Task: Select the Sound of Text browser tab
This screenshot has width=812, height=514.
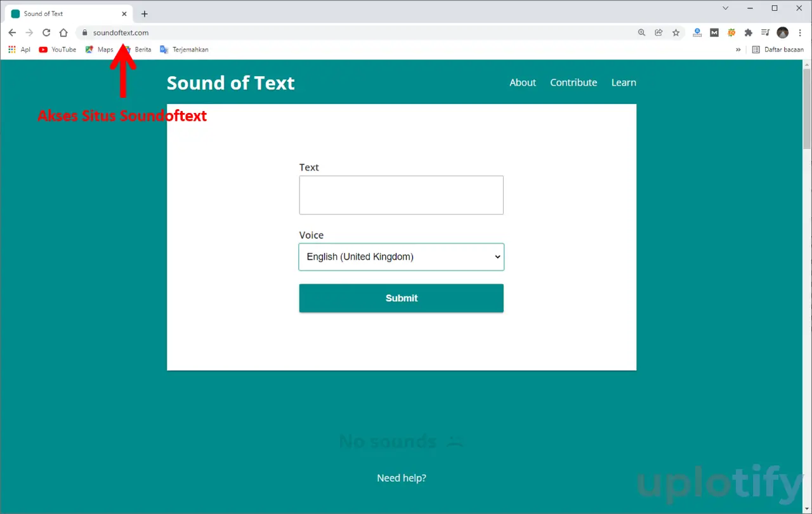Action: [68, 13]
